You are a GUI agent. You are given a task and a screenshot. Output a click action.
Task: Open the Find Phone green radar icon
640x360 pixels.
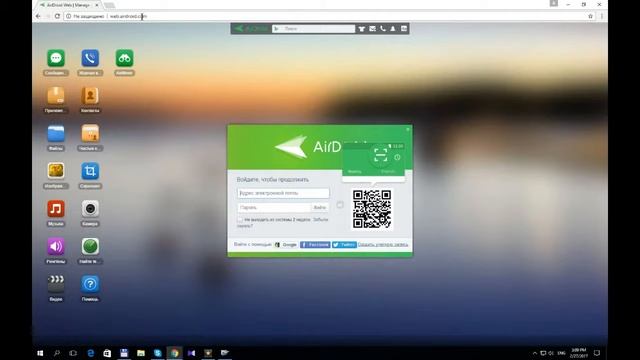point(90,247)
